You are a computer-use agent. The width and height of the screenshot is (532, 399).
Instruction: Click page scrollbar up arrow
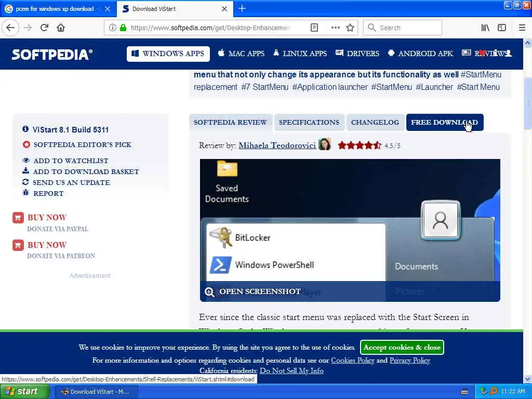click(527, 43)
